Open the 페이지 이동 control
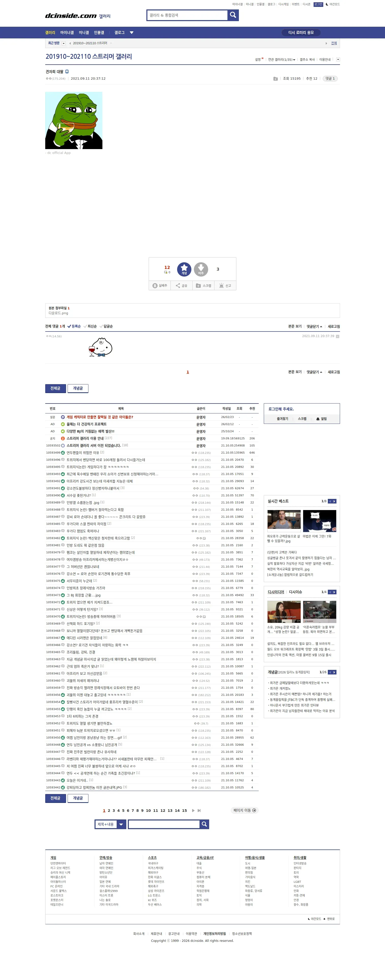The height and width of the screenshot is (980, 385). point(244,810)
